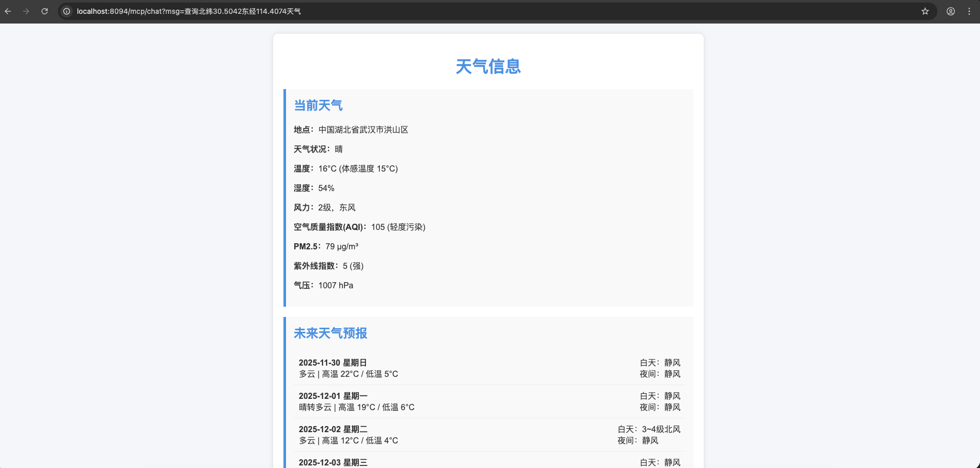Image resolution: width=980 pixels, height=468 pixels.
Task: Click the 3~4级北风 daytime wind text
Action: tap(661, 430)
